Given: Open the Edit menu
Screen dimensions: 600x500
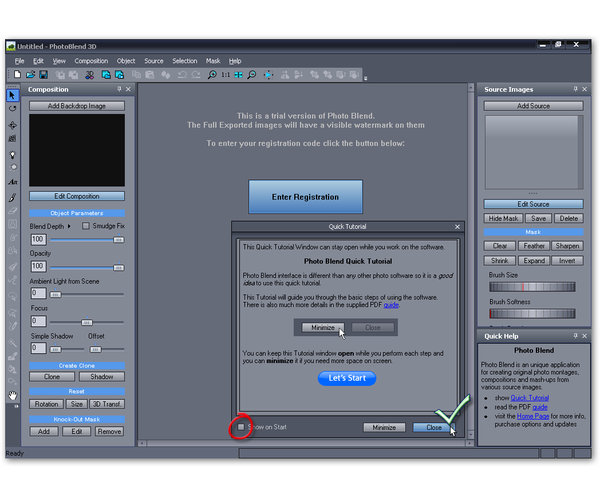Looking at the screenshot, I should click(38, 61).
